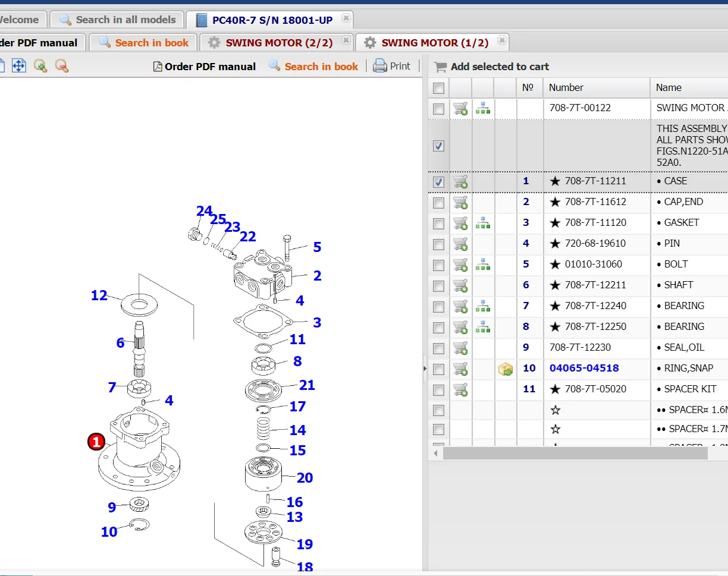
Task: Close the PC40R-7 S/N 18001-UP tab
Action: click(x=346, y=18)
